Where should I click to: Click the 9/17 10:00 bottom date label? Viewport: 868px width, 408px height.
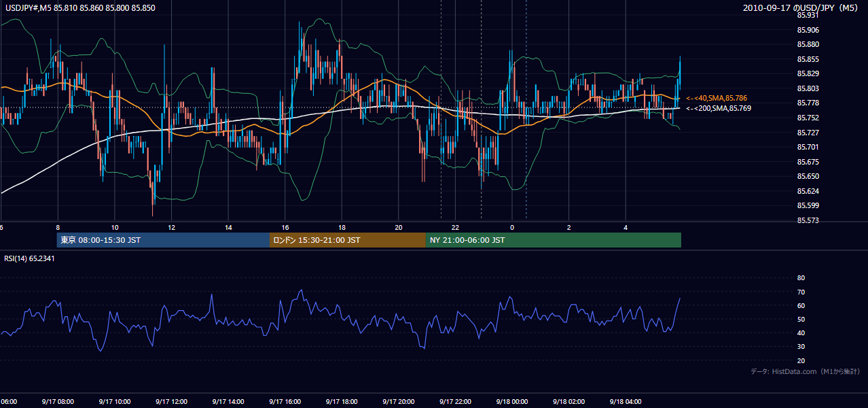(x=114, y=401)
